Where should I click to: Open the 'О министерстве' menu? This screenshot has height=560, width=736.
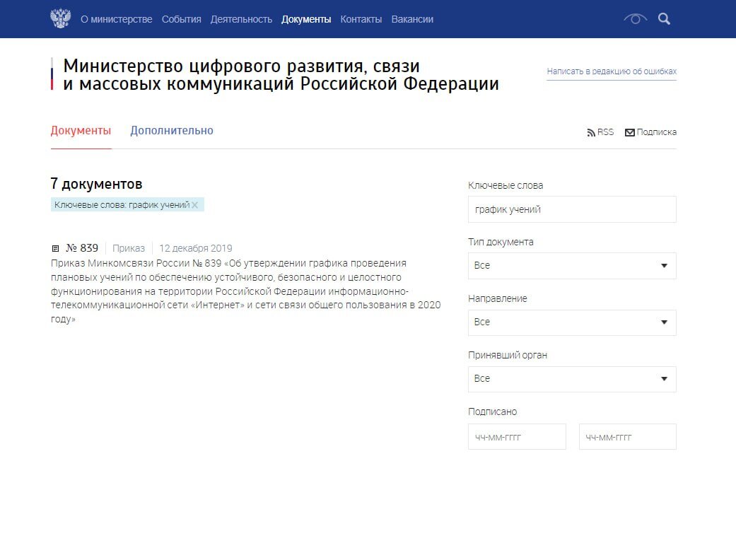click(x=117, y=19)
